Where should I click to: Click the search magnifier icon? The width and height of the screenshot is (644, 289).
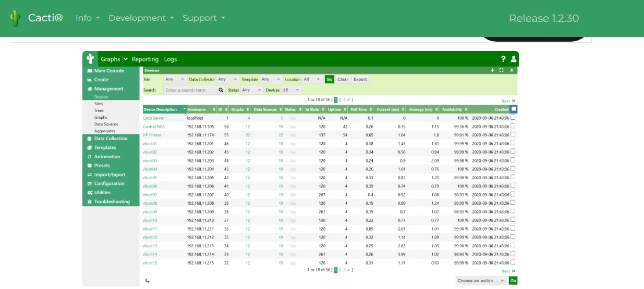pyautogui.click(x=221, y=90)
